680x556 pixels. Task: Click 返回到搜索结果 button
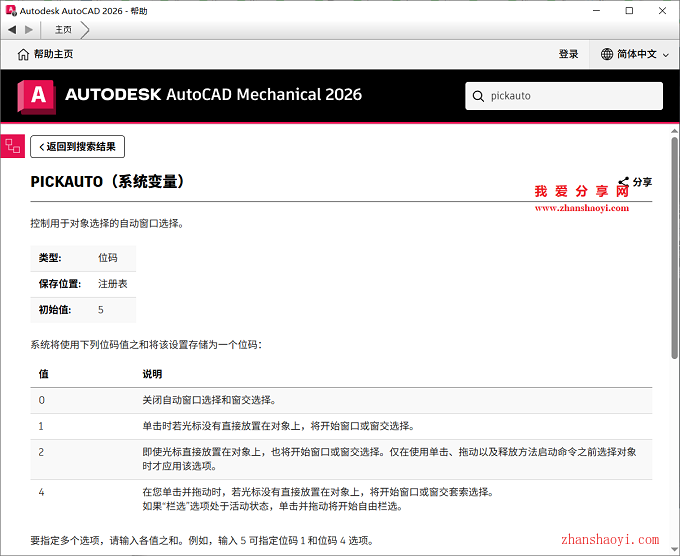pos(77,147)
